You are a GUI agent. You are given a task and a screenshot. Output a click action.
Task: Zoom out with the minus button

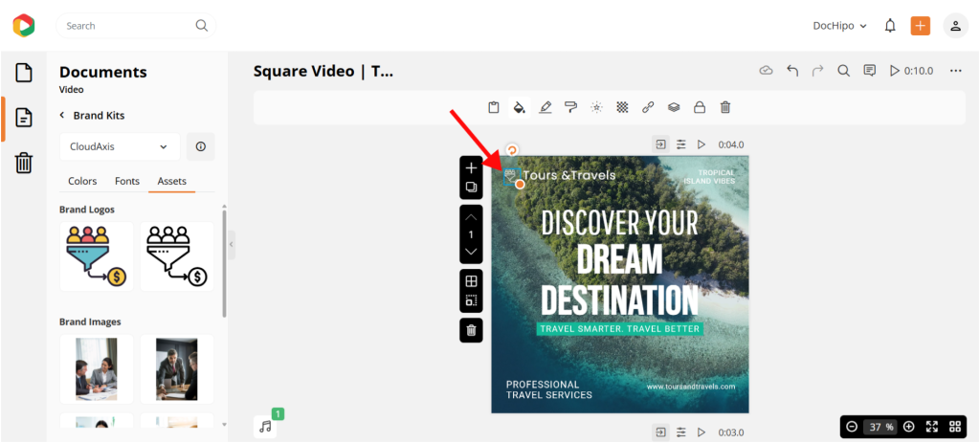coord(852,427)
